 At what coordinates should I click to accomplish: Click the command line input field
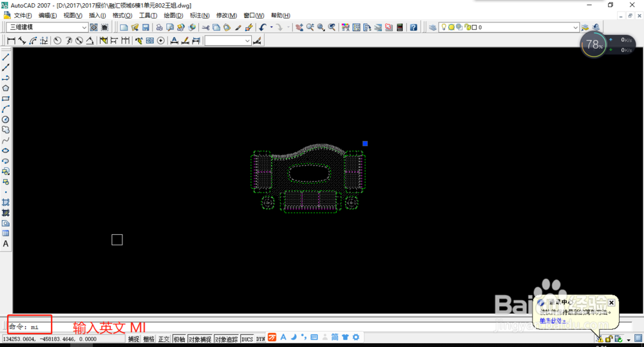click(320, 327)
